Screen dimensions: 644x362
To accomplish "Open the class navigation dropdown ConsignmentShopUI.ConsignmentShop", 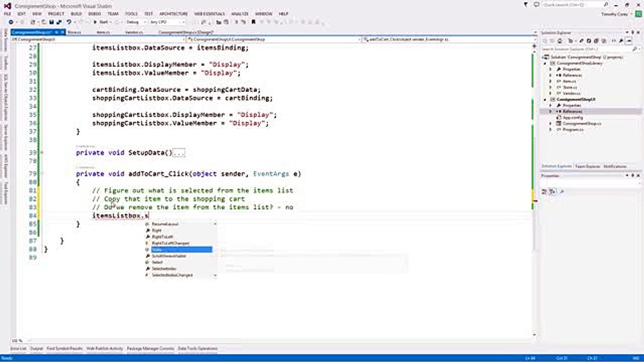I will point(274,39).
